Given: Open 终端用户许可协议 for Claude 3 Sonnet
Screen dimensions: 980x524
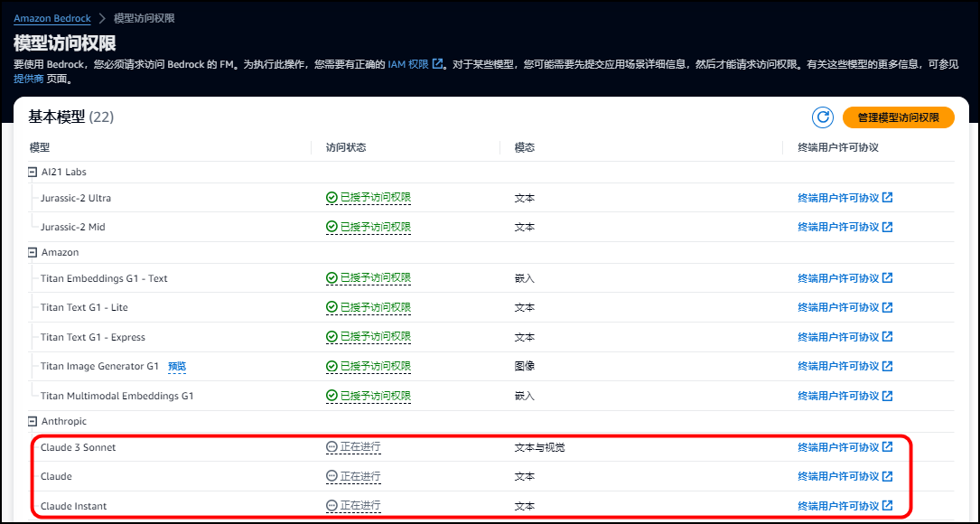Looking at the screenshot, I should 845,447.
